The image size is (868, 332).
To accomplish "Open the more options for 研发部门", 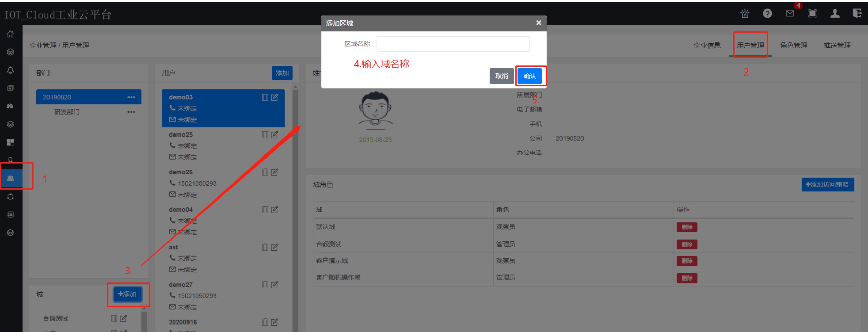I will (x=131, y=112).
